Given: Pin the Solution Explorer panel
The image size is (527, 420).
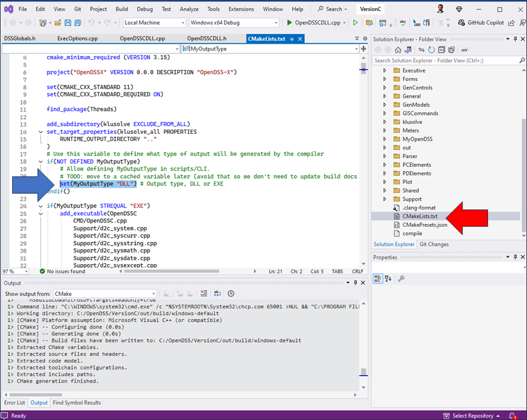Looking at the screenshot, I should [x=514, y=39].
